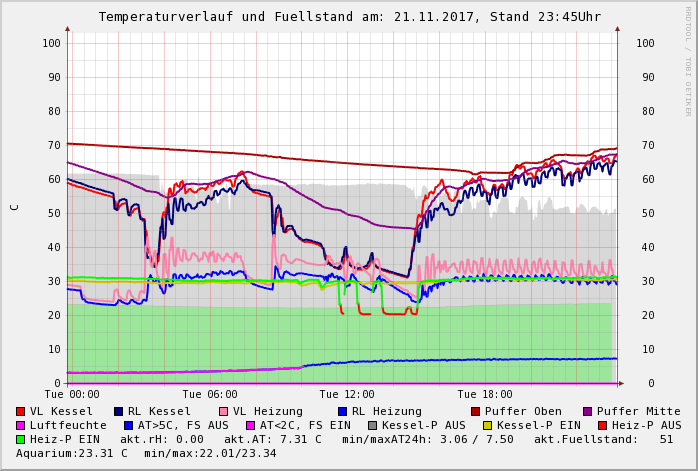Click the Tue 06:00 x-axis label

click(208, 394)
